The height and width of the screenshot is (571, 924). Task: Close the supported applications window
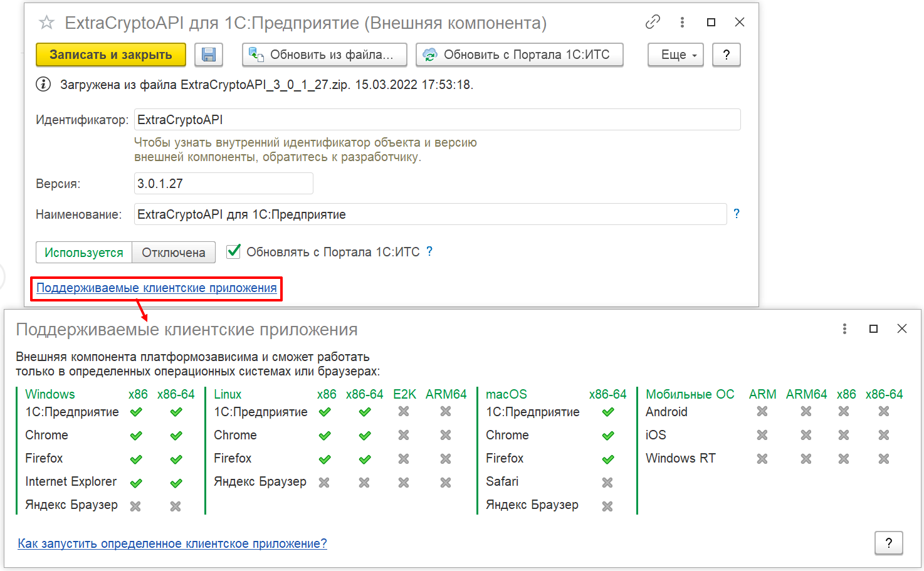pos(902,328)
